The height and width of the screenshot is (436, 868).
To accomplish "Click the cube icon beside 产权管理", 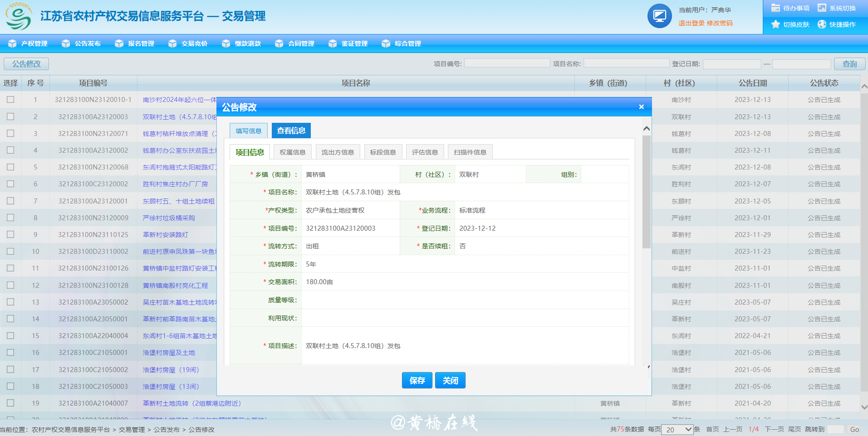I will tap(12, 44).
